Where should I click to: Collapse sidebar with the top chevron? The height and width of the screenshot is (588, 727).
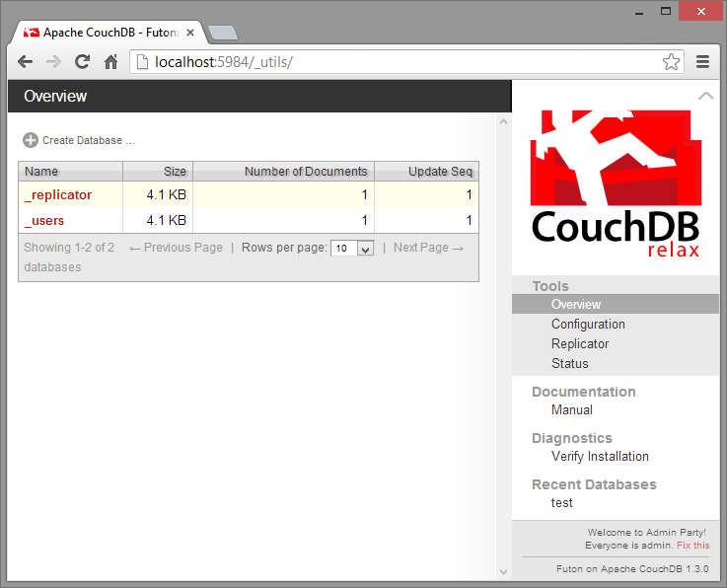click(x=705, y=96)
